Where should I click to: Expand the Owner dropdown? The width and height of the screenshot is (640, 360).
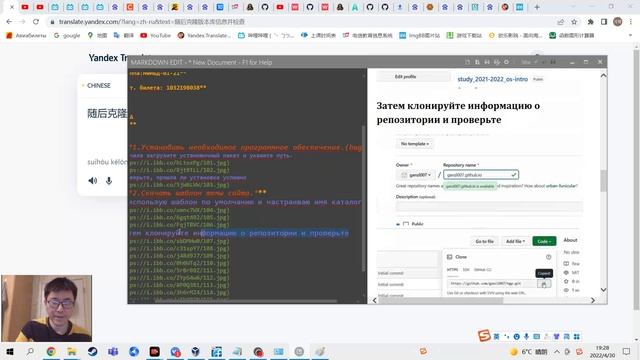pyautogui.click(x=416, y=175)
